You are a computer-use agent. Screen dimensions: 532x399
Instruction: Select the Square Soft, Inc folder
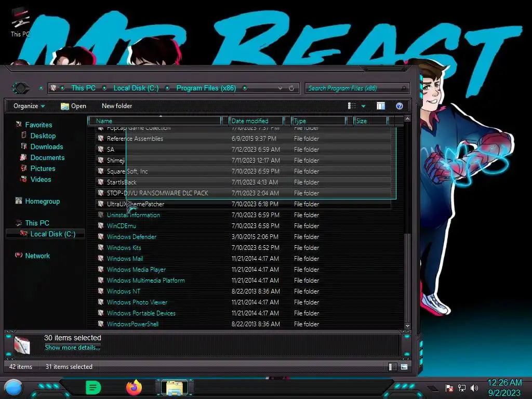[x=243, y=171]
